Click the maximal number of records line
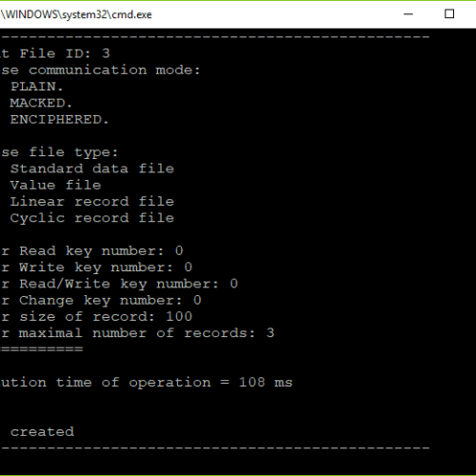The image size is (476, 476). coord(137,333)
